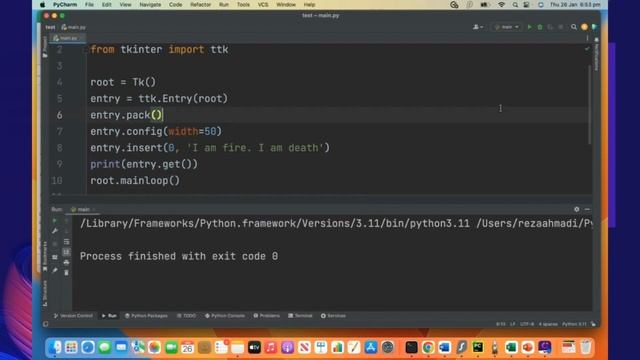
Task: Open the Problems tool window
Action: [267, 316]
